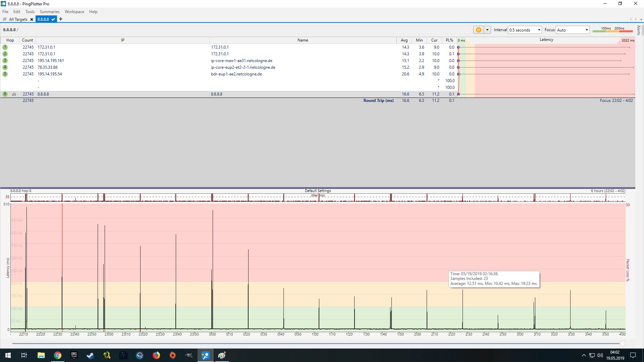The image size is (644, 362).
Task: Select the hop 1 green circle
Action: 5,47
